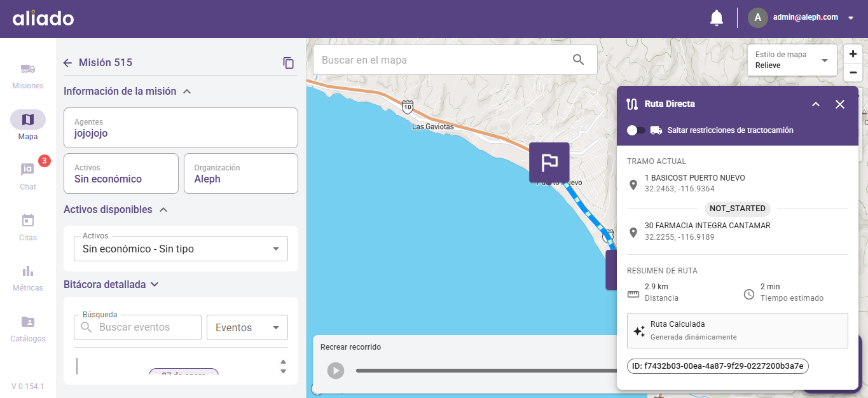
Task: Click the copy mission icon
Action: [x=289, y=63]
